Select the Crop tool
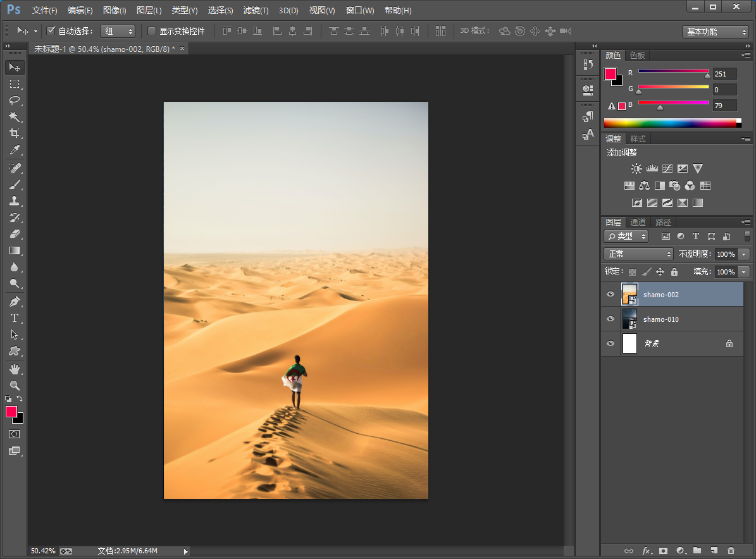This screenshot has height=559, width=756. click(x=15, y=133)
